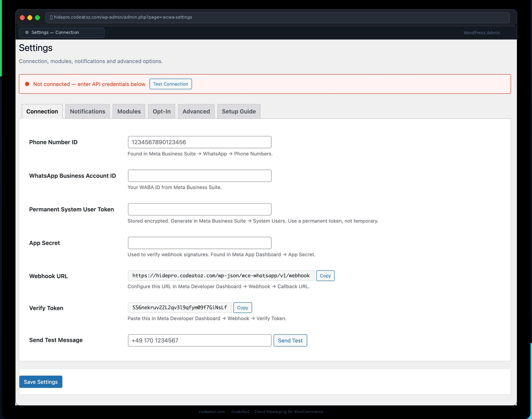Click the Send Test Message phone field
The image size is (532, 419).
199,340
